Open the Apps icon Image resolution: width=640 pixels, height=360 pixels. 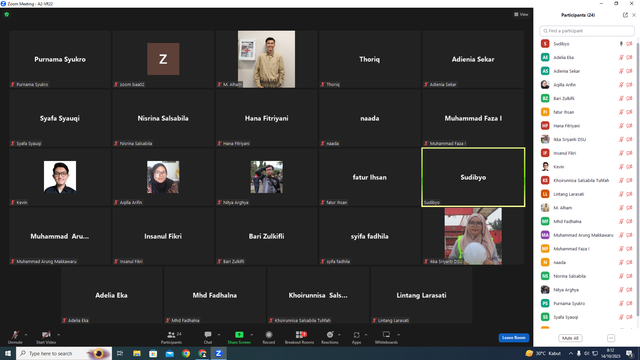click(x=356, y=335)
